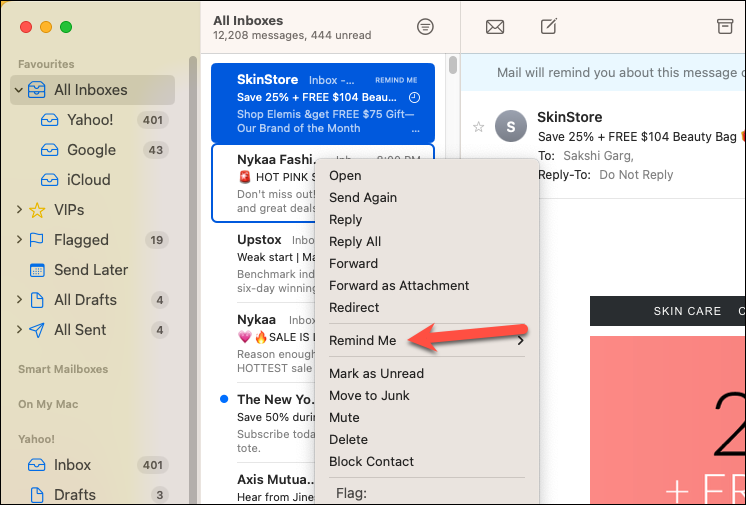Select the Nykaa Fashi.. HOT PINK message
The image size is (746, 505).
point(265,183)
